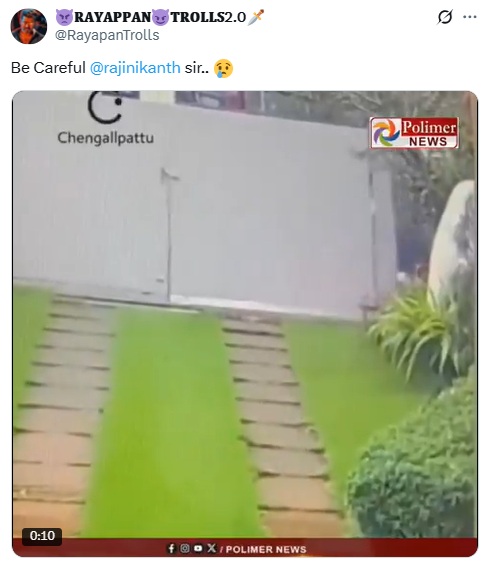Open the @RayapanTrolls handle link

(107, 35)
